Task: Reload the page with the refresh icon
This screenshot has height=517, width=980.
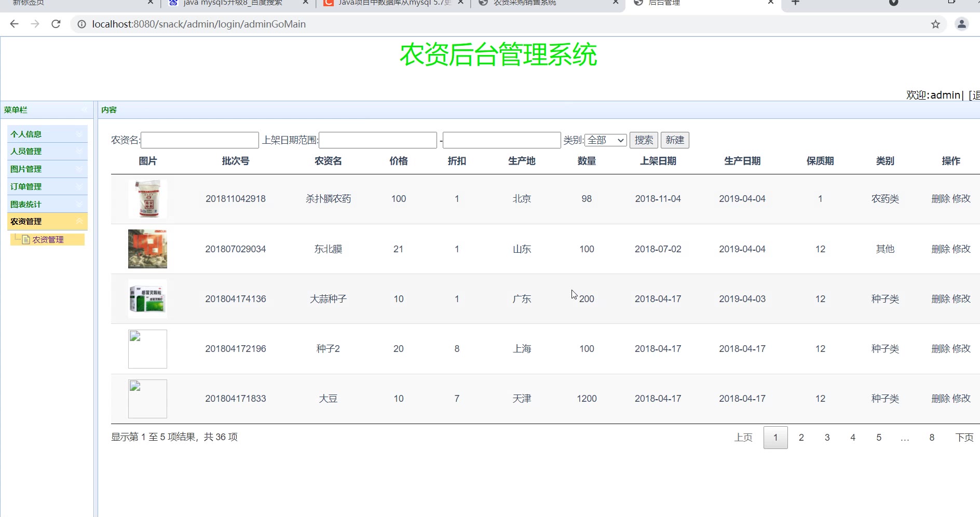Action: [56, 24]
